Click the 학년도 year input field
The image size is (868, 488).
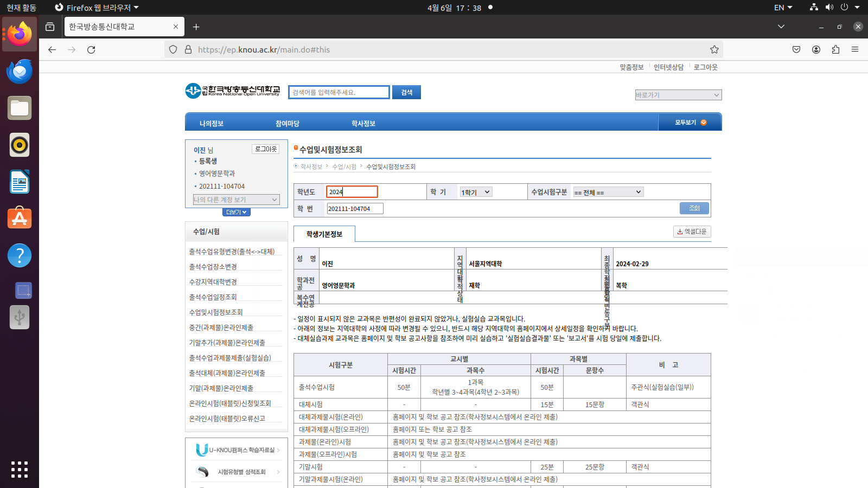(x=352, y=192)
